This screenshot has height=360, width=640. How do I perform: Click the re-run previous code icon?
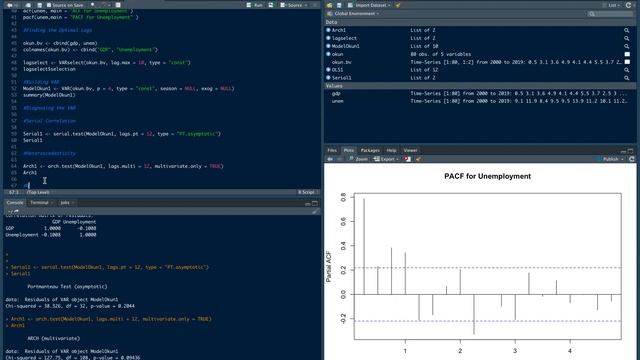click(271, 5)
